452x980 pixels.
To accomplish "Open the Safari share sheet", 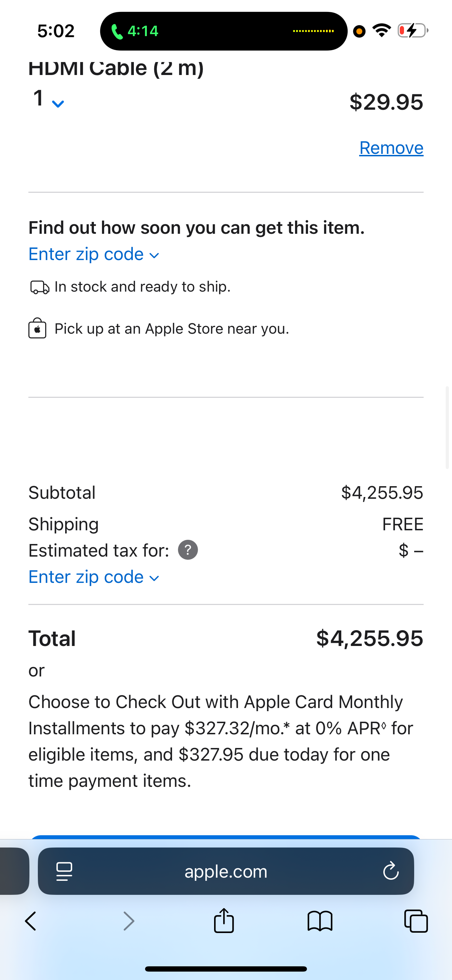I will pos(224,921).
